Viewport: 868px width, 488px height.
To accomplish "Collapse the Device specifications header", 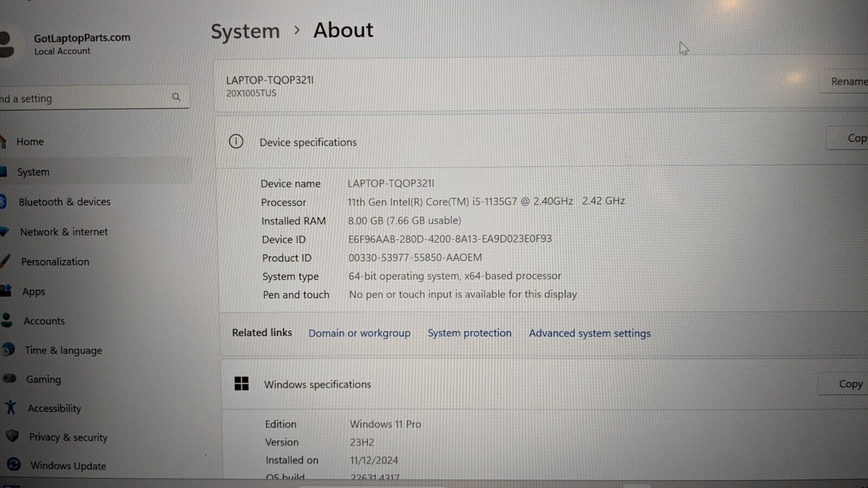I will [x=540, y=142].
